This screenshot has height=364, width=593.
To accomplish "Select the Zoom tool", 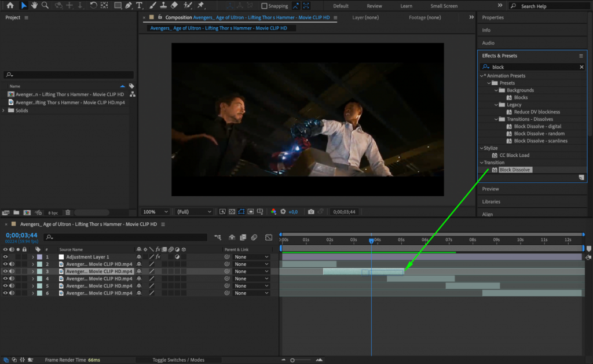I will pyautogui.click(x=44, y=6).
